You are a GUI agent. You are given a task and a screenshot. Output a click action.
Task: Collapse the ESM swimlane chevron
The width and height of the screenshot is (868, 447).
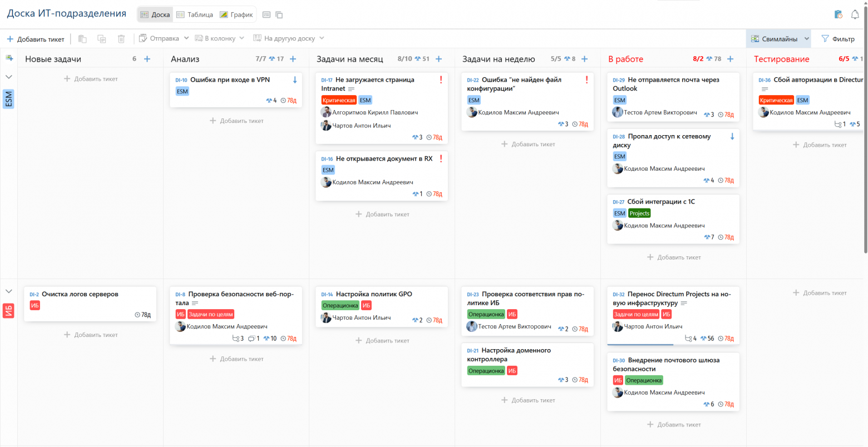[9, 77]
